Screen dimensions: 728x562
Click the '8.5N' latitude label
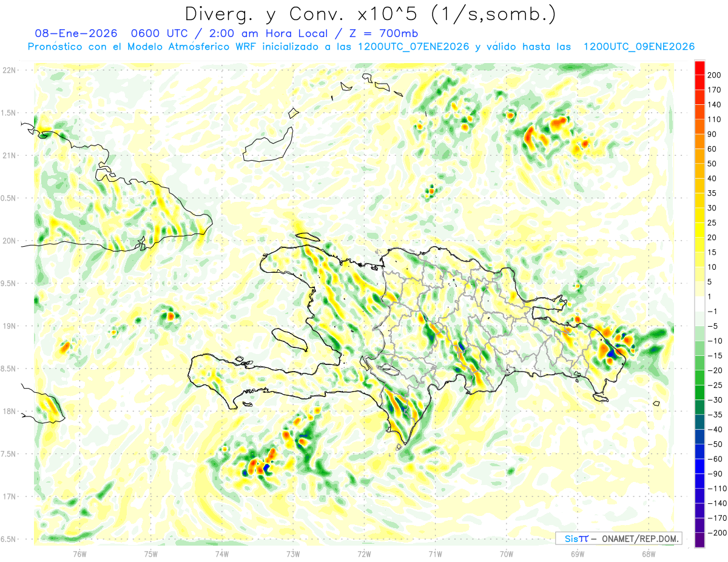pyautogui.click(x=8, y=369)
